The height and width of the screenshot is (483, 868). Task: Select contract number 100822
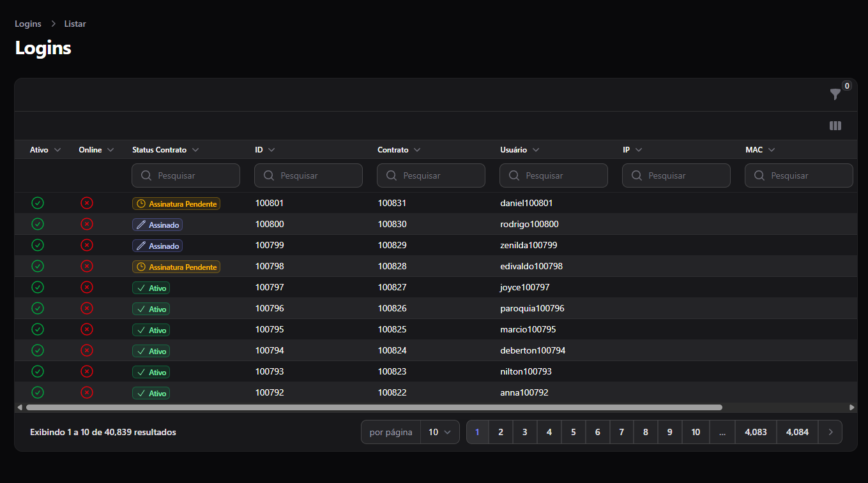click(392, 392)
